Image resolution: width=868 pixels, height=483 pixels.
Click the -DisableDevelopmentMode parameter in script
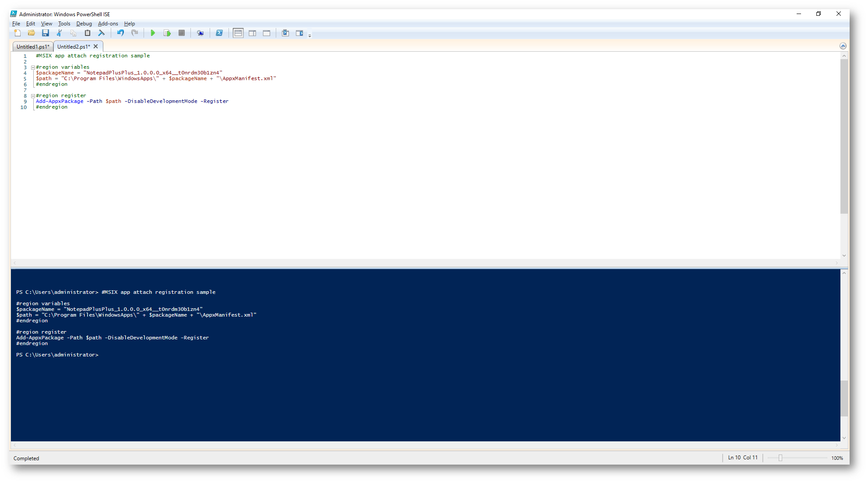[161, 101]
